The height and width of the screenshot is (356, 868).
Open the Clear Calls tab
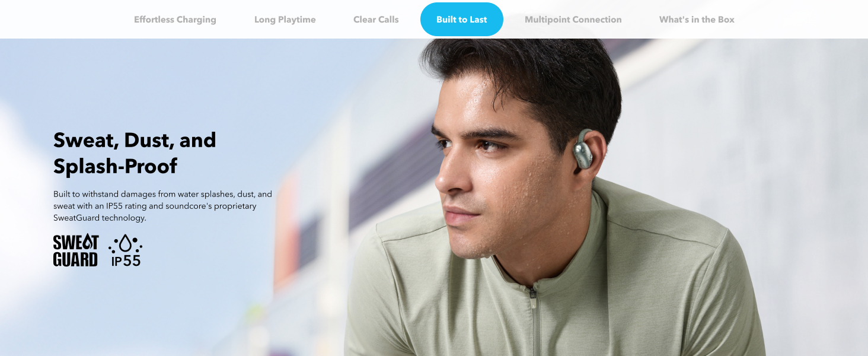[x=376, y=20]
